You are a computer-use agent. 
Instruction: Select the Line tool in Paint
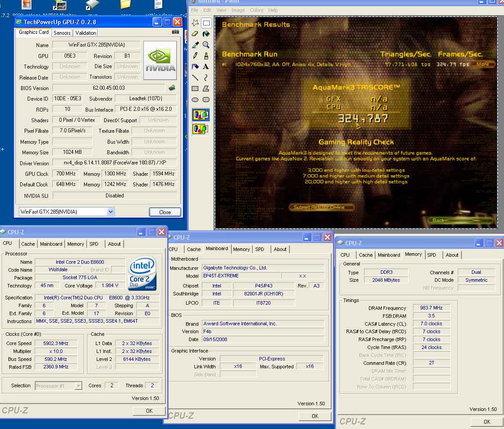[x=195, y=77]
